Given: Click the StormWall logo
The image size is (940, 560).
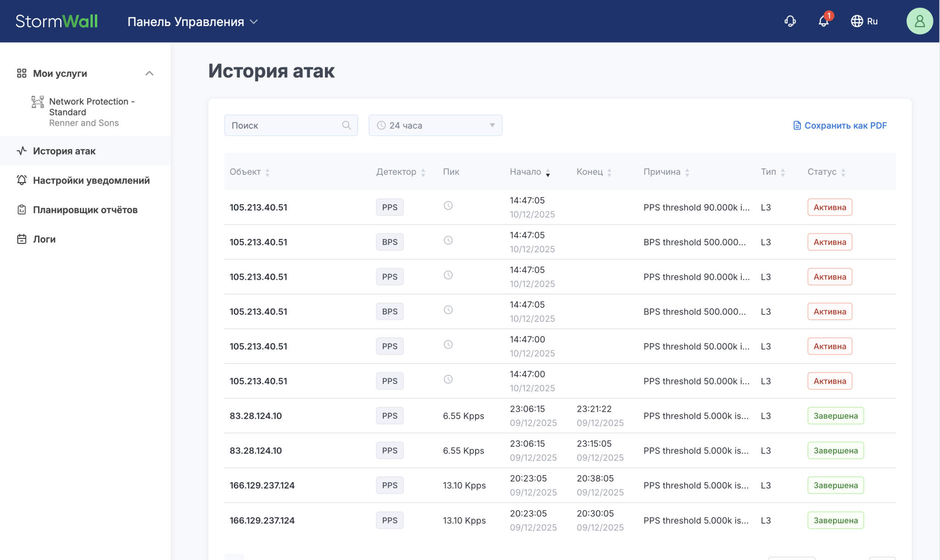Looking at the screenshot, I should (x=56, y=21).
